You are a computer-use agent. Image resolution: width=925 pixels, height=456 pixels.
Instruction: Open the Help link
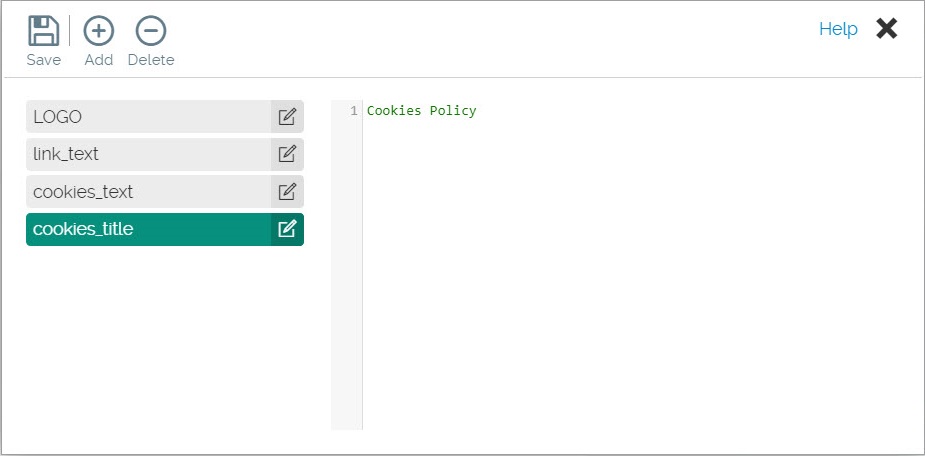click(838, 29)
